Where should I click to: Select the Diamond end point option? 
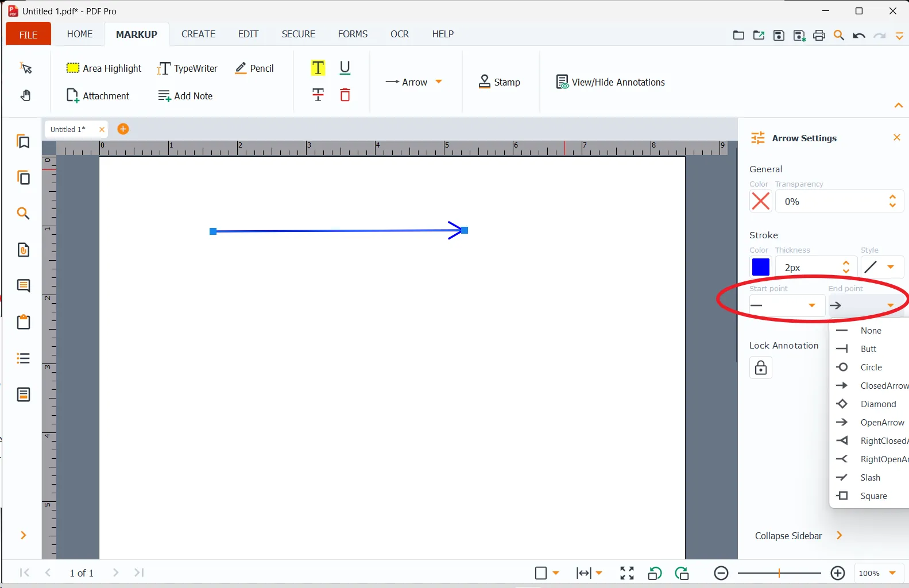click(869, 404)
